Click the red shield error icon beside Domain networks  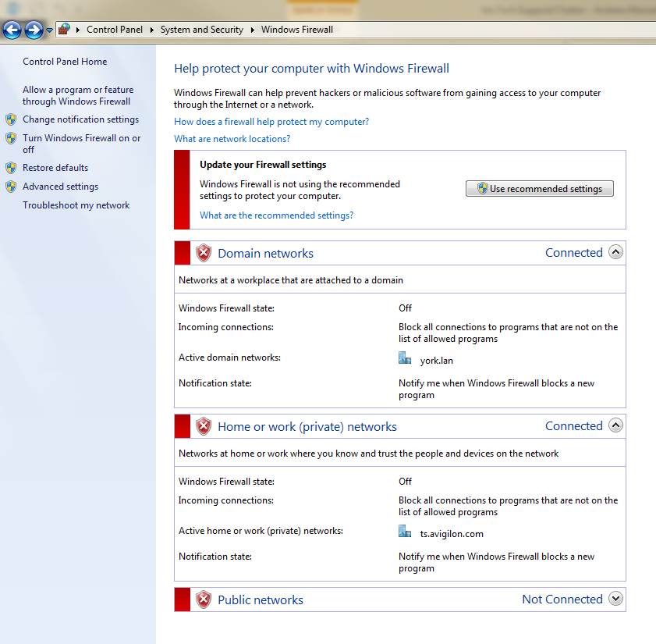pyautogui.click(x=203, y=252)
